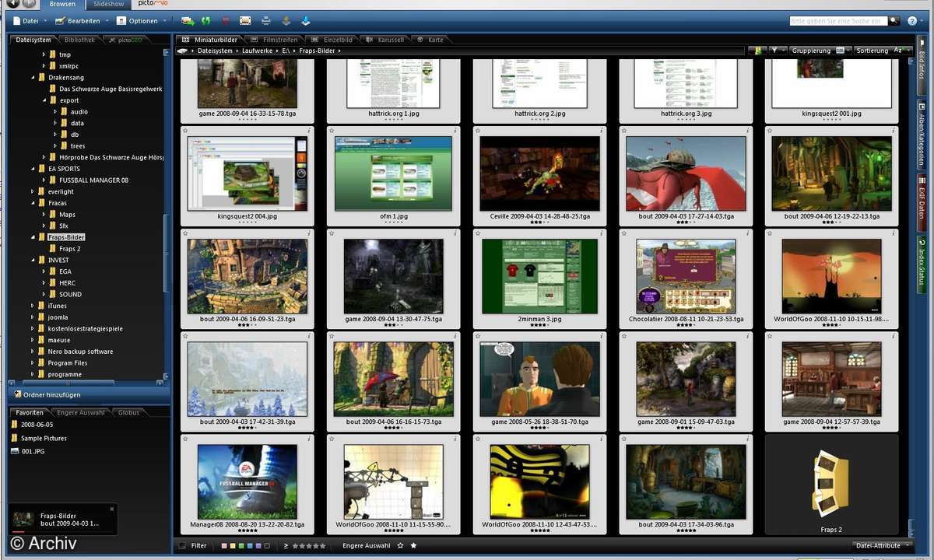Toggle favorite star on Manager08 thumbnail

pyautogui.click(x=186, y=439)
